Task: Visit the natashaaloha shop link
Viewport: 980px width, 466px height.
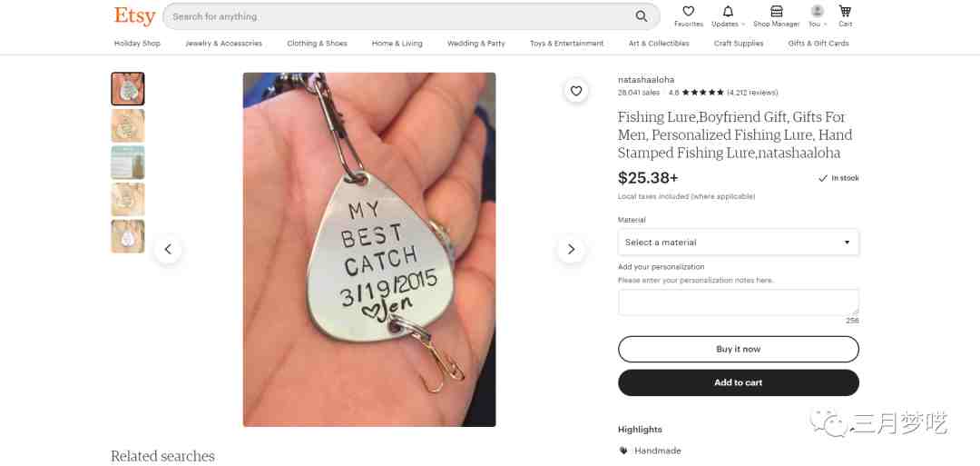Action: pos(646,79)
